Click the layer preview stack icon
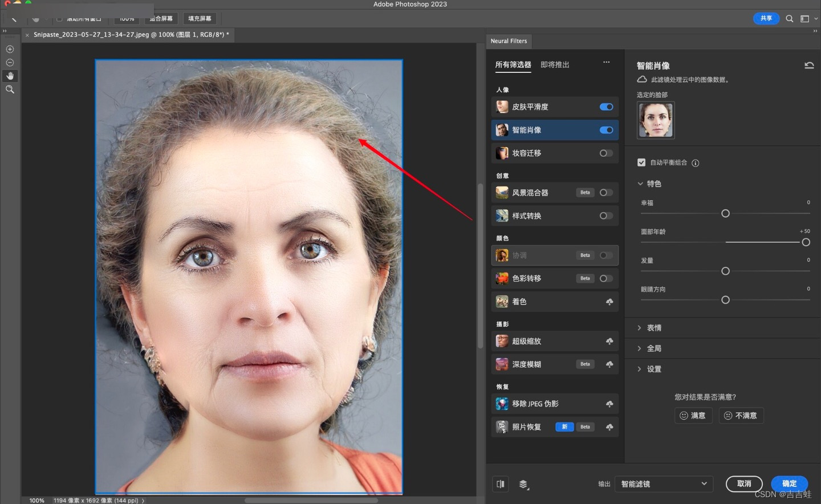The width and height of the screenshot is (821, 504). (523, 484)
